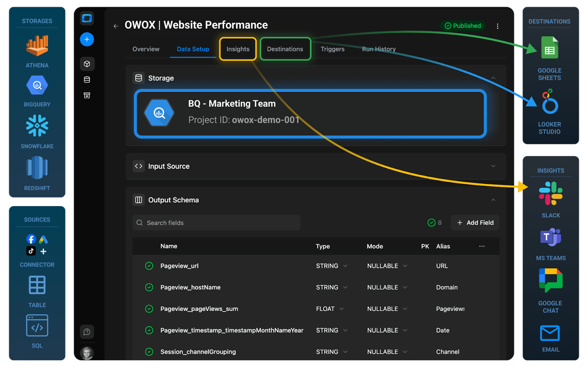This screenshot has height=368, width=588.
Task: Switch to the Overview tab
Action: (x=146, y=49)
